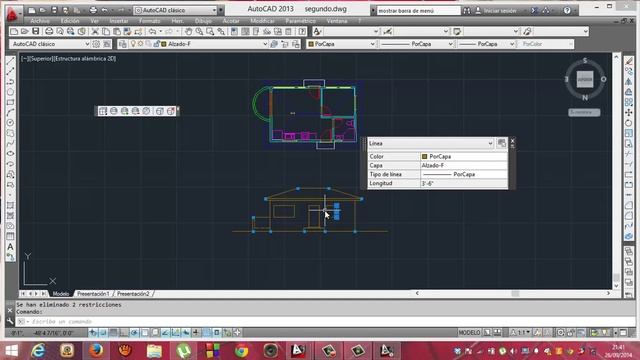The image size is (640, 360).
Task: Open the text style dropdown in Styles toolbar
Action: tap(376, 31)
